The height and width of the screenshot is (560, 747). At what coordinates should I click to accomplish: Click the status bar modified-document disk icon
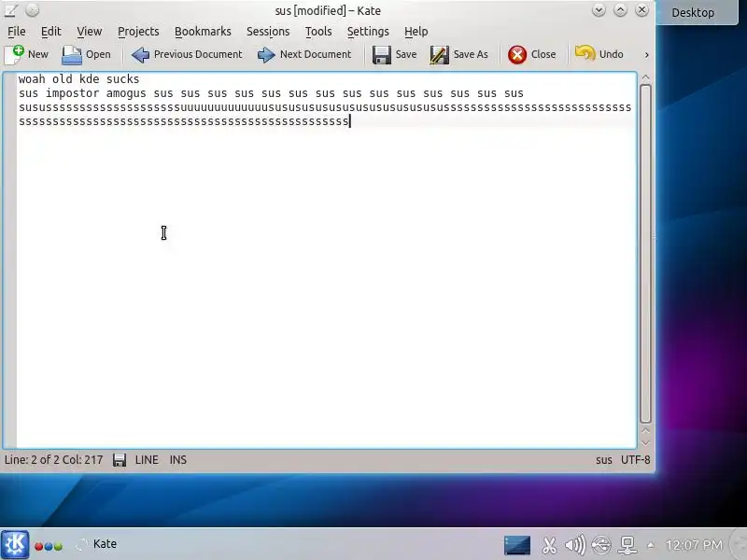[x=120, y=460]
